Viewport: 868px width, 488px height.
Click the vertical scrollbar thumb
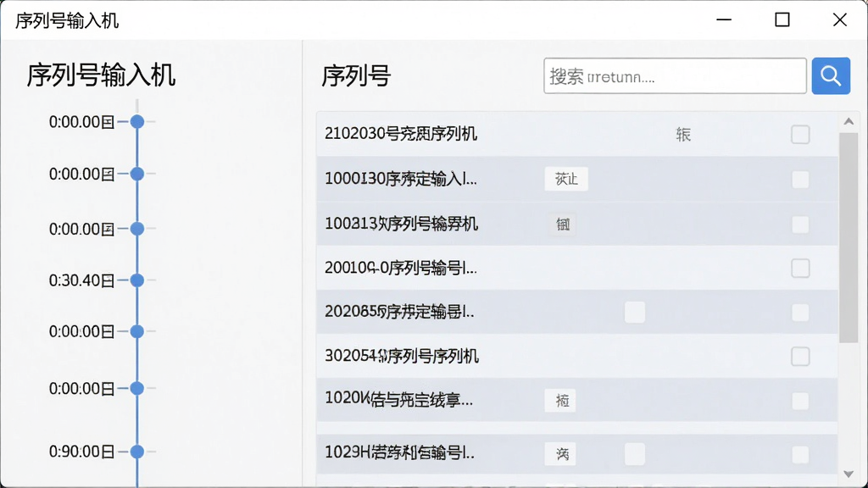(848, 238)
